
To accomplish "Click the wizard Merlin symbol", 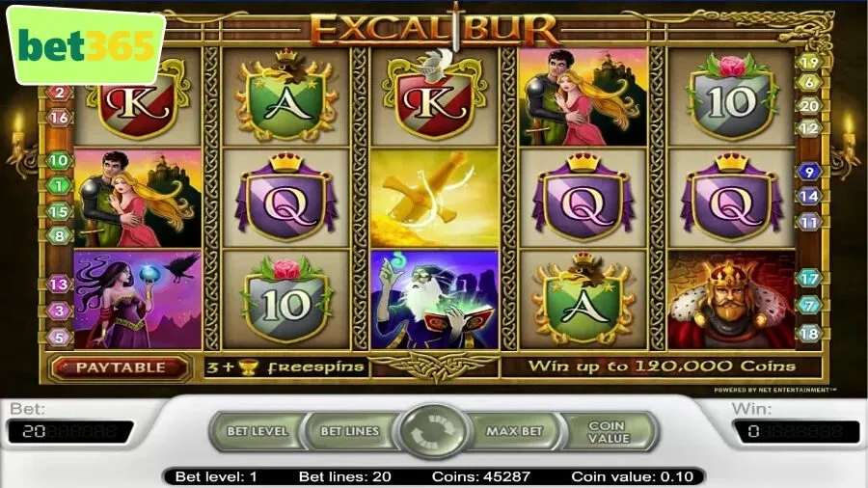I will click(435, 299).
